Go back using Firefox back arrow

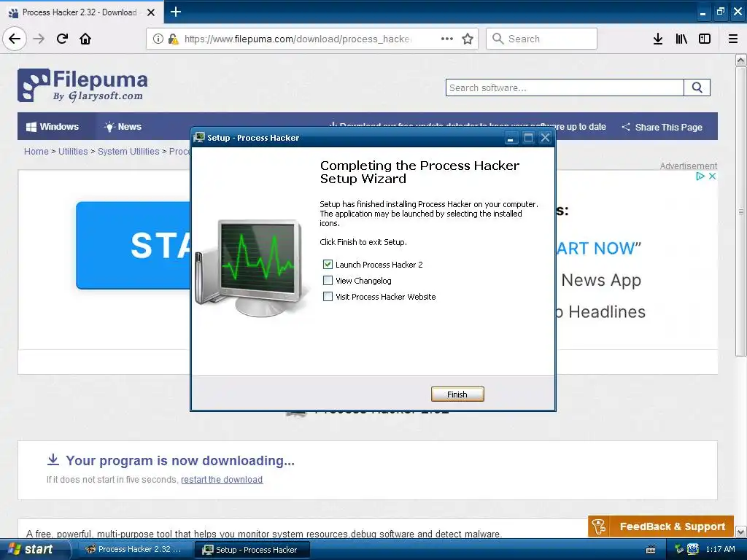(x=15, y=39)
